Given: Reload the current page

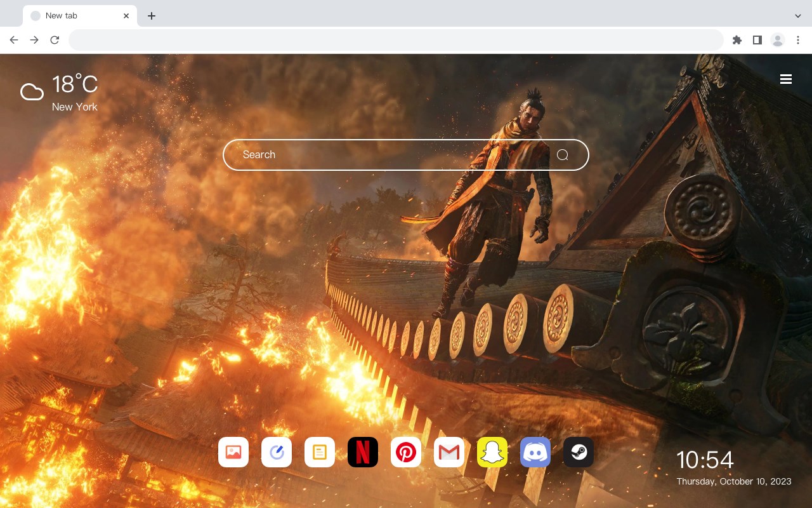Looking at the screenshot, I should tap(55, 40).
